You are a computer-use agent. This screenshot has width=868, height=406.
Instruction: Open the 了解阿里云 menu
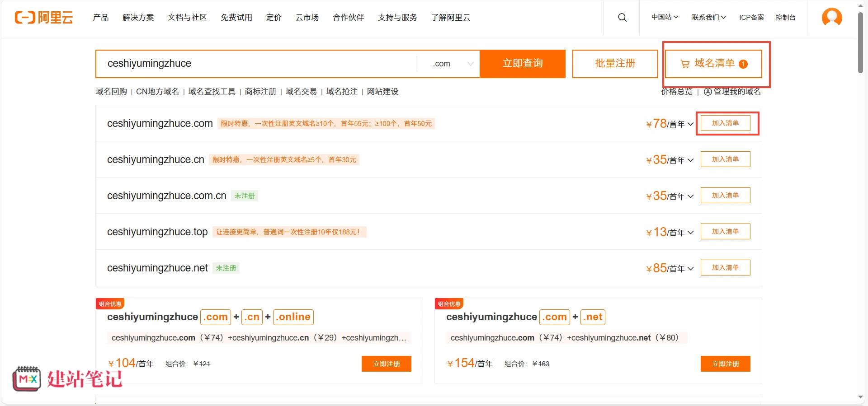click(451, 18)
